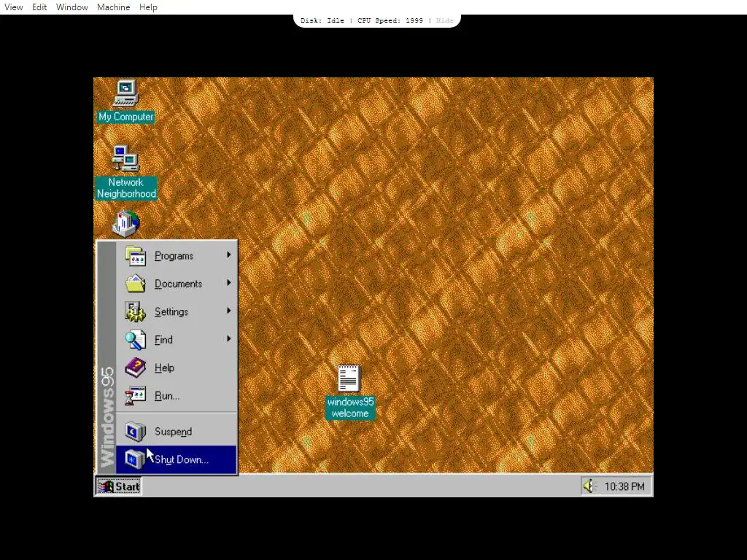Click the CPU Speed: 1999 status text

point(390,20)
